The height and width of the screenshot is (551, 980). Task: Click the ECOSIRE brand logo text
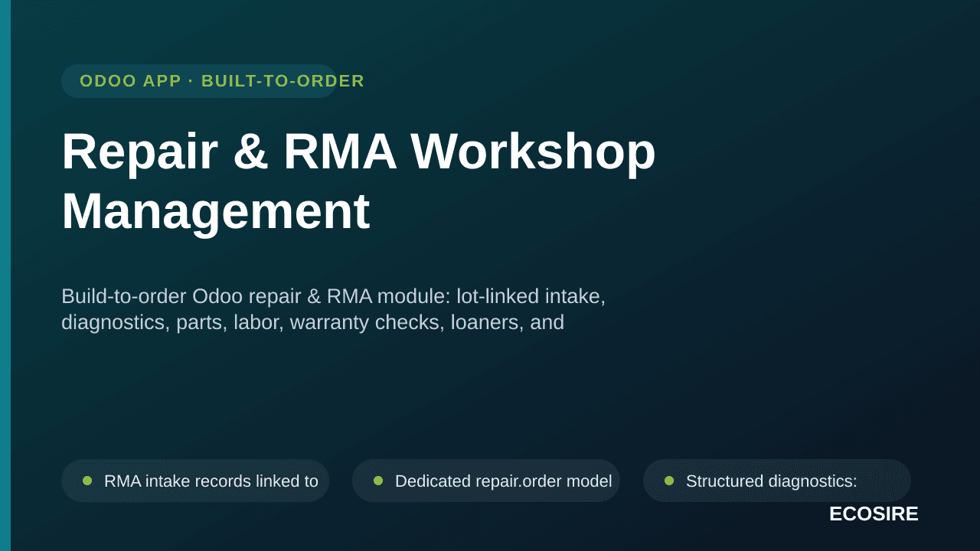pos(874,514)
